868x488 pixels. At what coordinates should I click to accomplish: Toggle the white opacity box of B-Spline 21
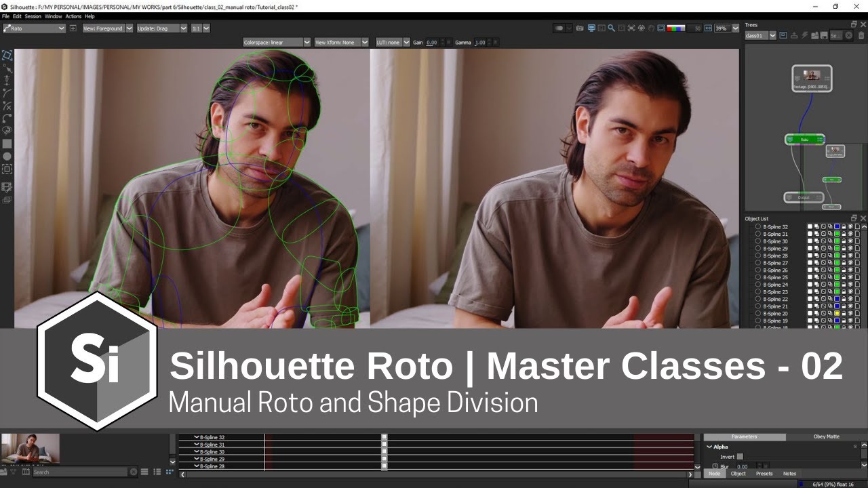coord(810,306)
